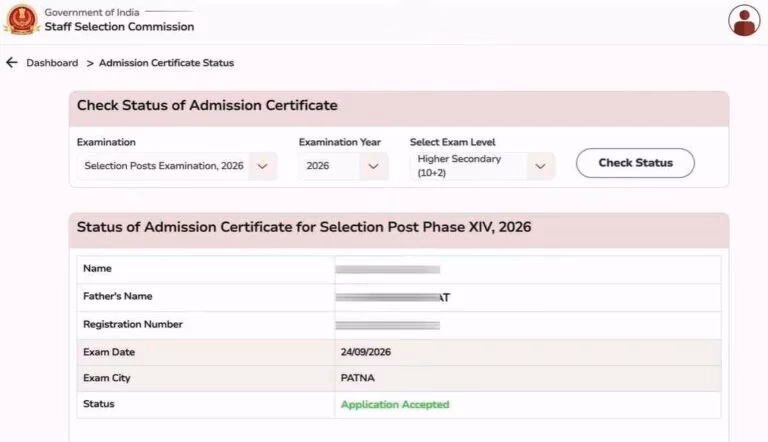Image resolution: width=768 pixels, height=442 pixels.
Task: Click the 'Application Accepted' status text
Action: pos(395,404)
